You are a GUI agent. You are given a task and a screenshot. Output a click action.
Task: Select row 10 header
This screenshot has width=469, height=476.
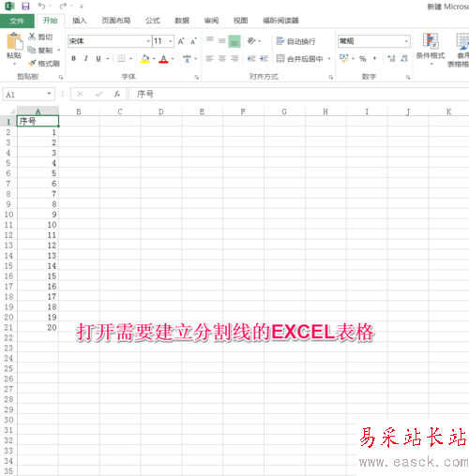[8, 215]
